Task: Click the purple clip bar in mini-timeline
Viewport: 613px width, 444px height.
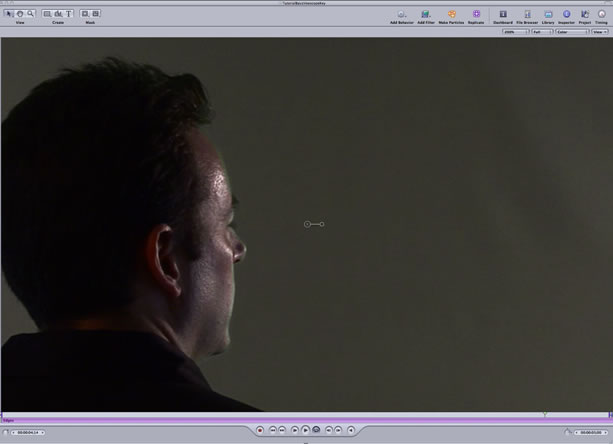Action: pos(306,420)
